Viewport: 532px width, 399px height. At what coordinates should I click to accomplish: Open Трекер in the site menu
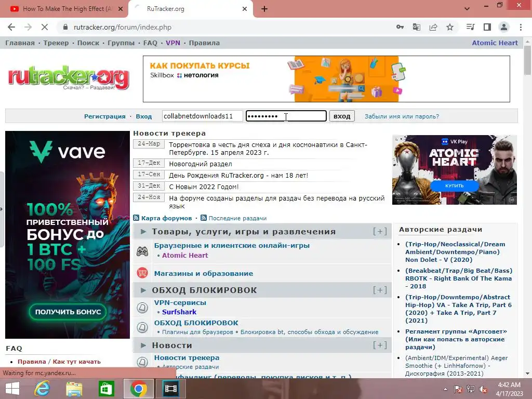(56, 43)
